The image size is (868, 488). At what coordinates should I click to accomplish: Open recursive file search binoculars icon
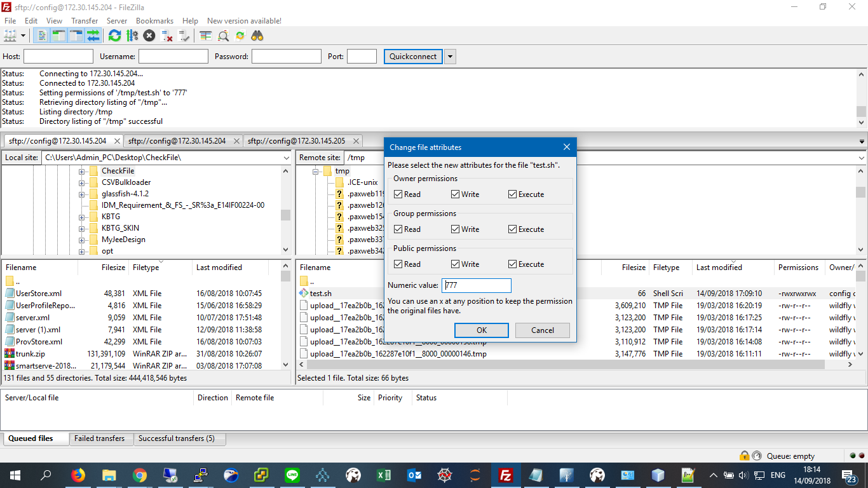tap(257, 36)
